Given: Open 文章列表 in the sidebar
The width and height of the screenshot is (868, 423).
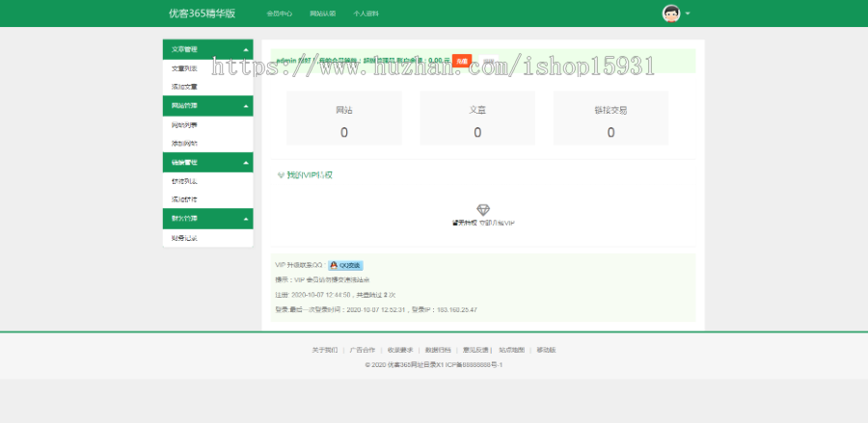Looking at the screenshot, I should 184,68.
